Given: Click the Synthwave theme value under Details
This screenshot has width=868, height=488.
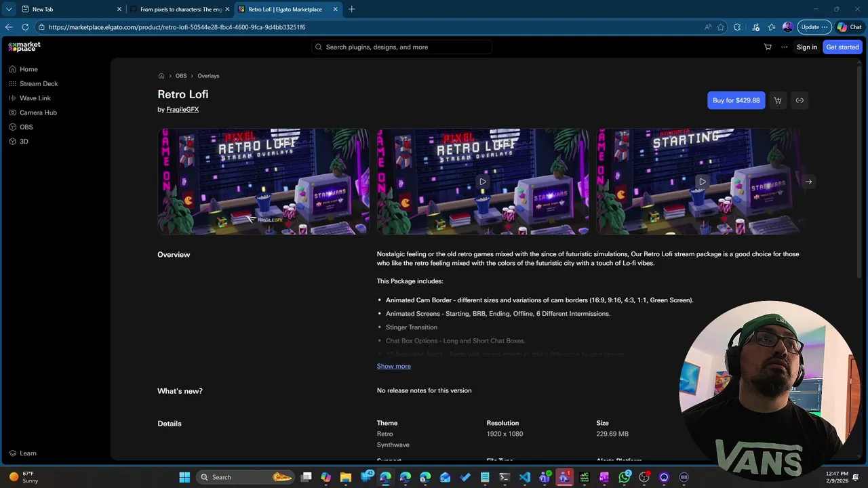Looking at the screenshot, I should click(x=393, y=445).
